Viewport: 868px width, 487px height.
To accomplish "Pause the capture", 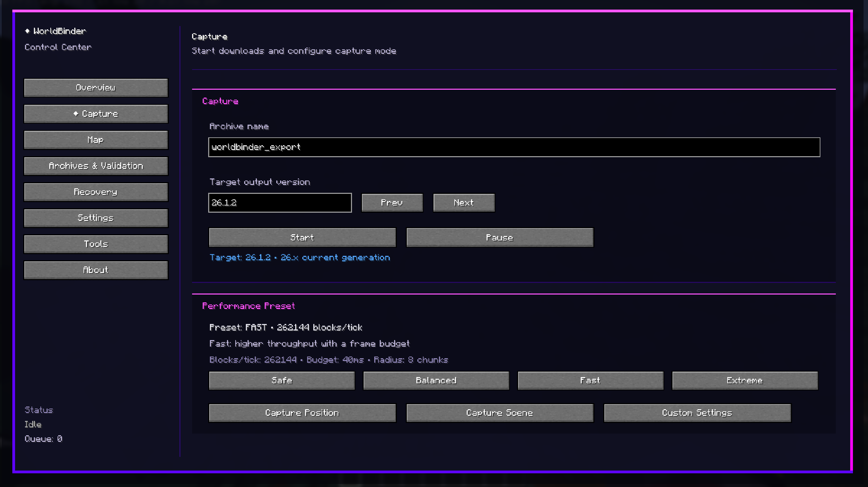I will [x=500, y=237].
